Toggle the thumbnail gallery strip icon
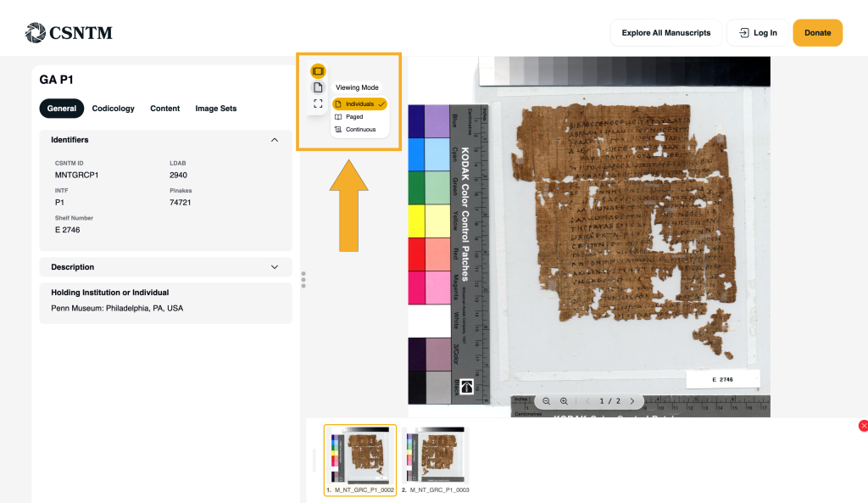This screenshot has width=868, height=503. pyautogui.click(x=318, y=71)
